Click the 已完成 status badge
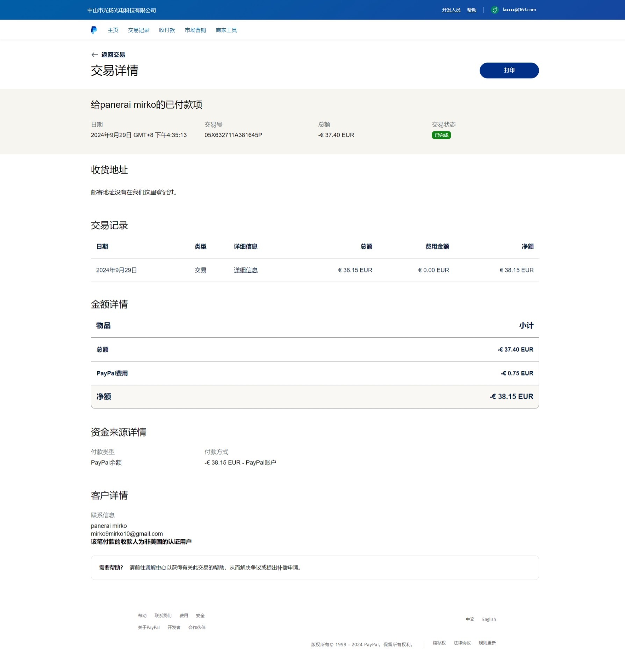 tap(441, 135)
